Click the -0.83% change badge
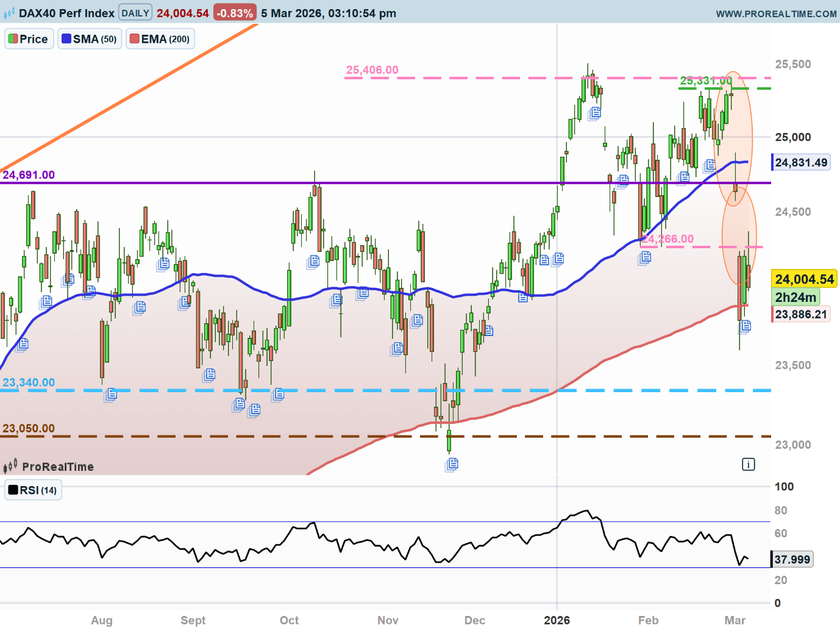This screenshot has width=840, height=630. (234, 13)
